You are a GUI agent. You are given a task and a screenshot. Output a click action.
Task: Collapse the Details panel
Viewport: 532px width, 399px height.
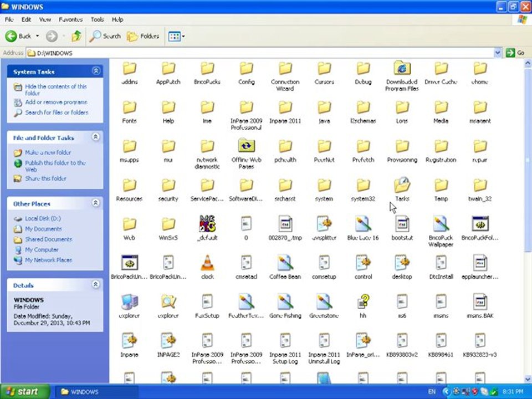(96, 284)
